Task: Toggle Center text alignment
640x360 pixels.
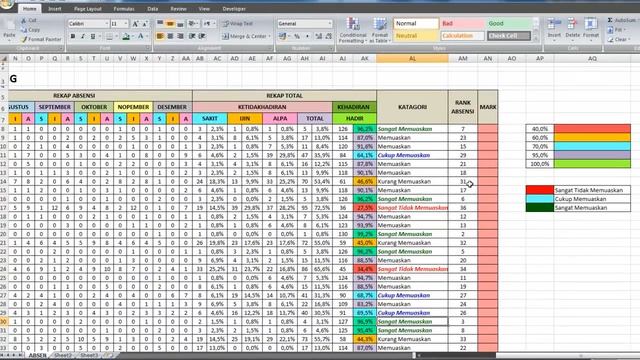Action: point(170,36)
